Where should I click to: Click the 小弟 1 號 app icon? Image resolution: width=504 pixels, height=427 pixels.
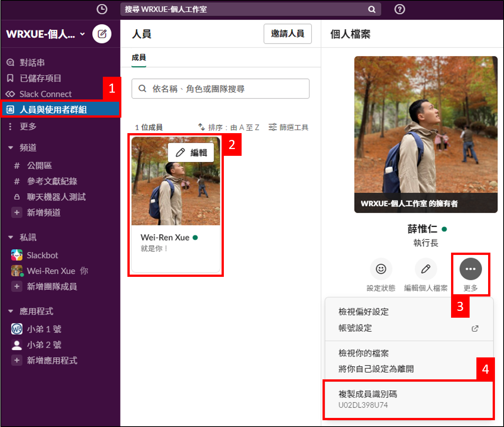(x=17, y=329)
